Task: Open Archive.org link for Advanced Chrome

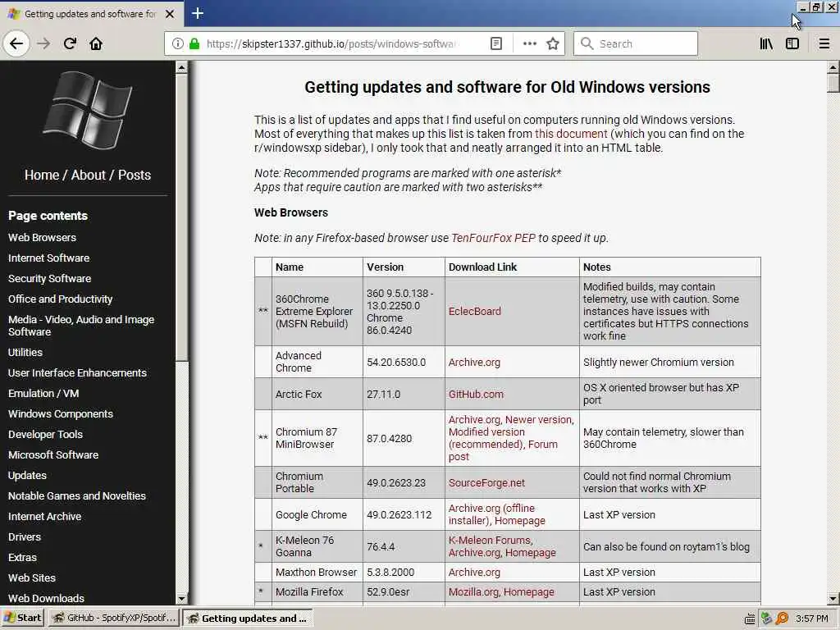Action: point(474,363)
